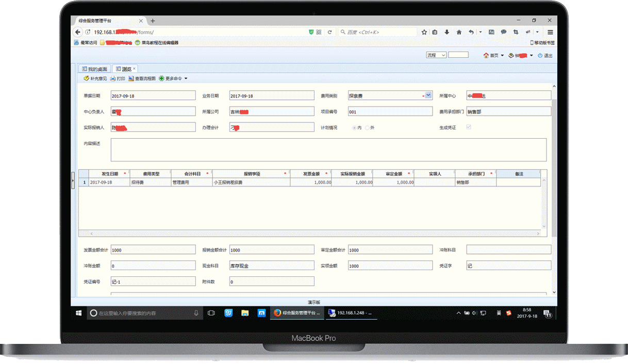Click the 内容描述 text area
This screenshot has height=364, width=628.
(329, 150)
